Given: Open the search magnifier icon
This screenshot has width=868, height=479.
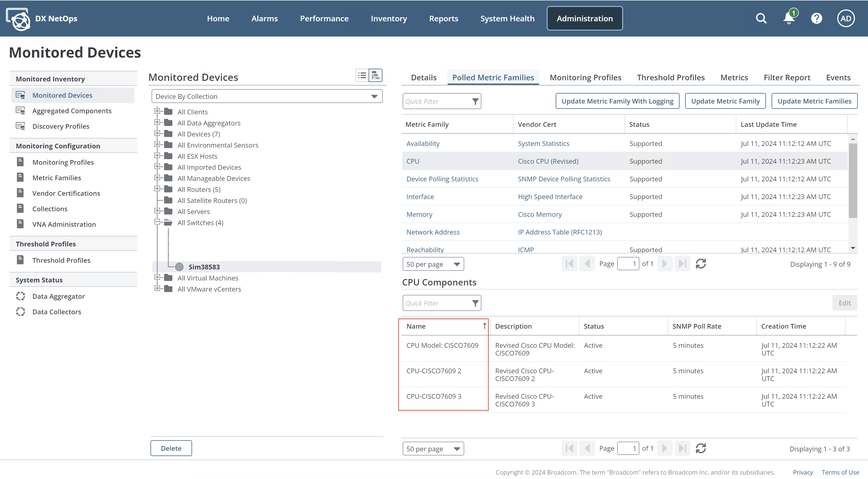Looking at the screenshot, I should [761, 18].
